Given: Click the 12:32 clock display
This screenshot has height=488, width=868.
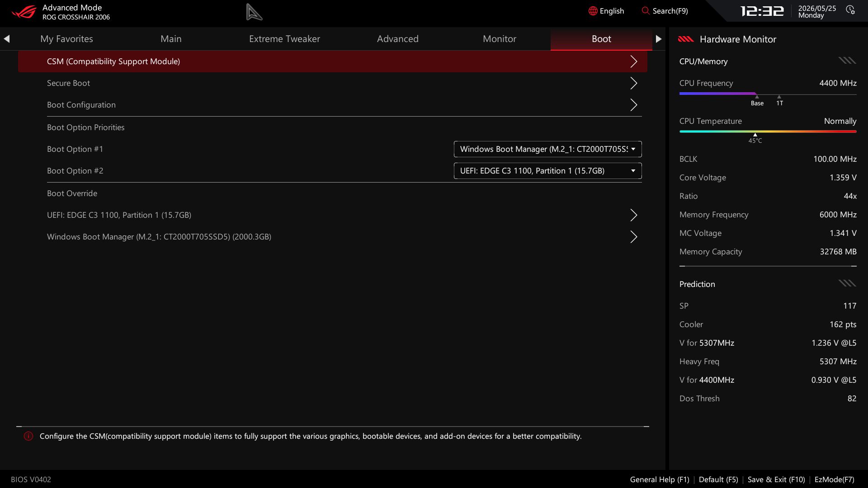Looking at the screenshot, I should [762, 11].
